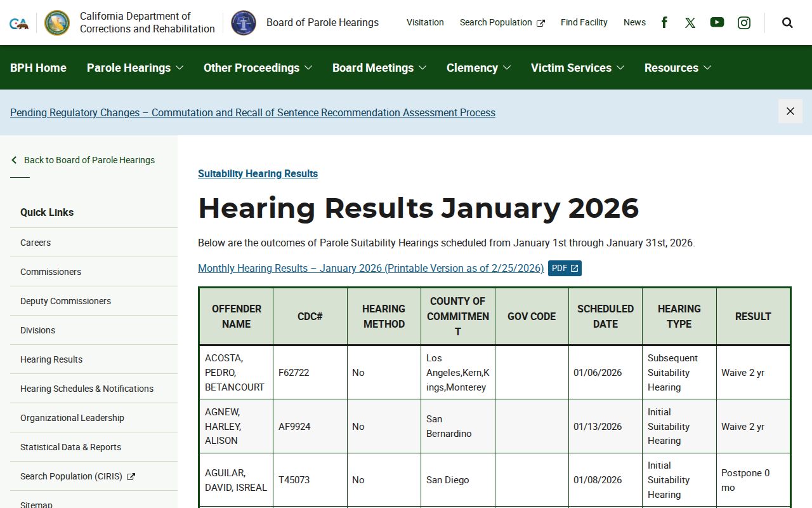Open the Suitability Hearing Results breadcrumb
The height and width of the screenshot is (508, 812).
[258, 173]
